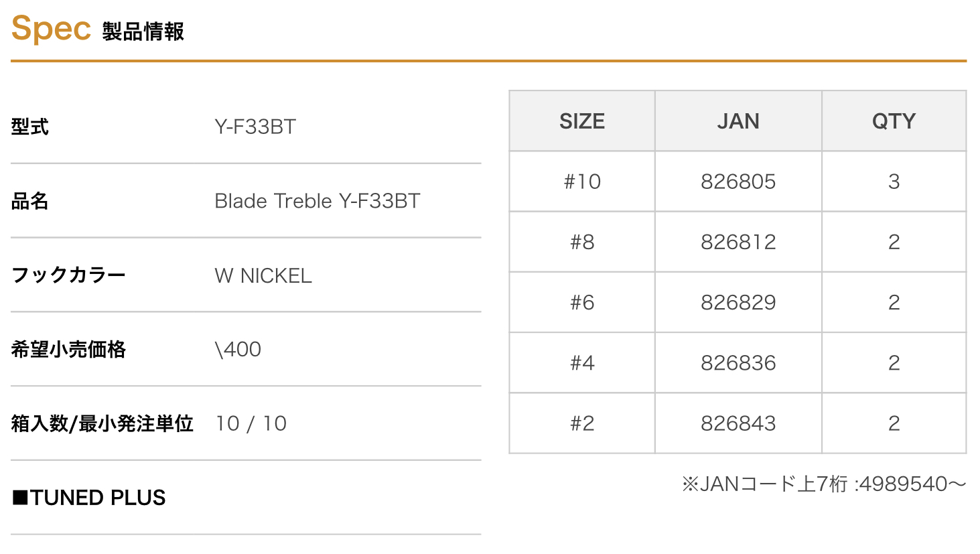Select the #10 size cell
The height and width of the screenshot is (554, 980).
(582, 182)
